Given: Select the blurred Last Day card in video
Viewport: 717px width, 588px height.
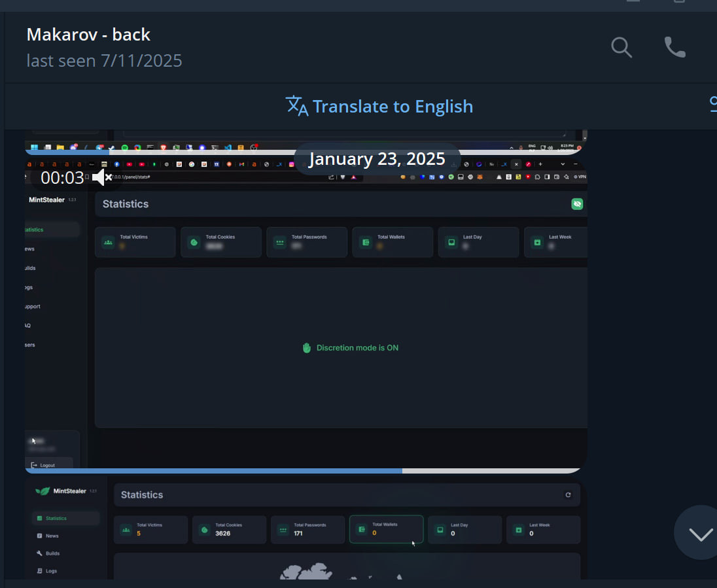Looking at the screenshot, I should point(479,242).
